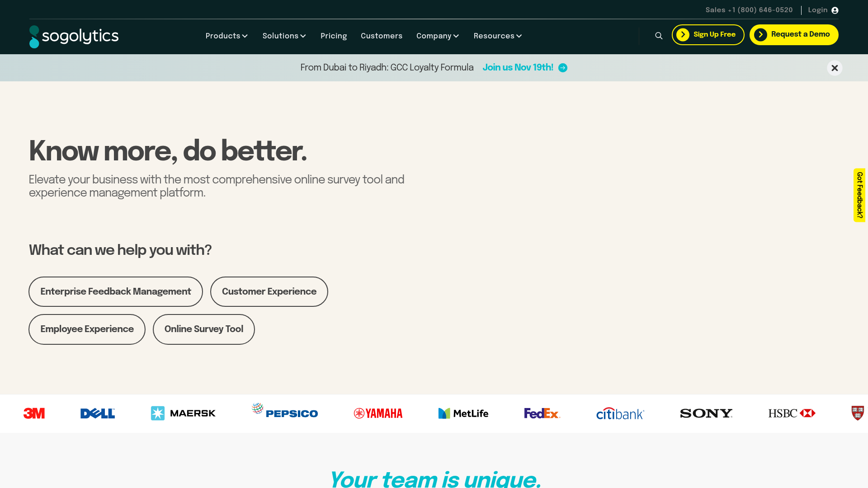868x488 pixels.
Task: Click the Dell company logo
Action: [97, 413]
